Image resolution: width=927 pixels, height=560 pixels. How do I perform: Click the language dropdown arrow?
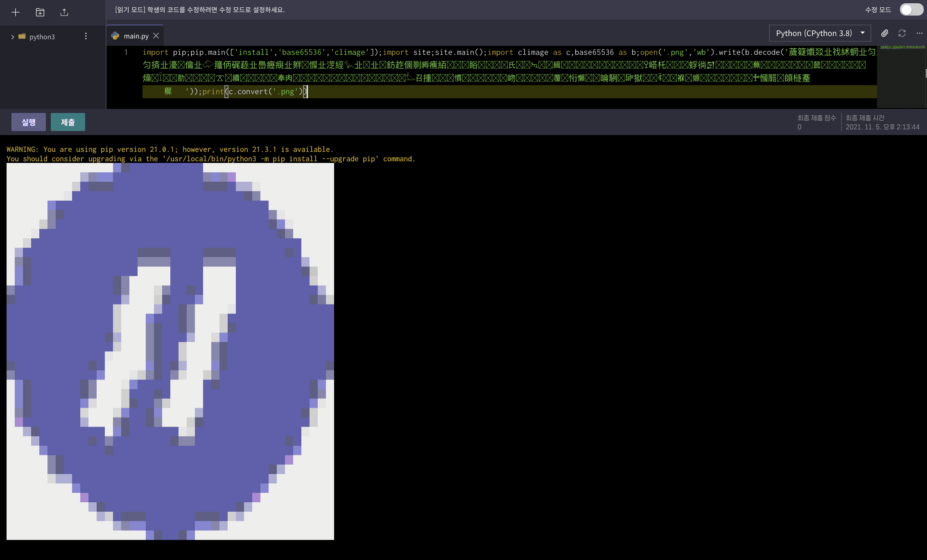pyautogui.click(x=863, y=33)
